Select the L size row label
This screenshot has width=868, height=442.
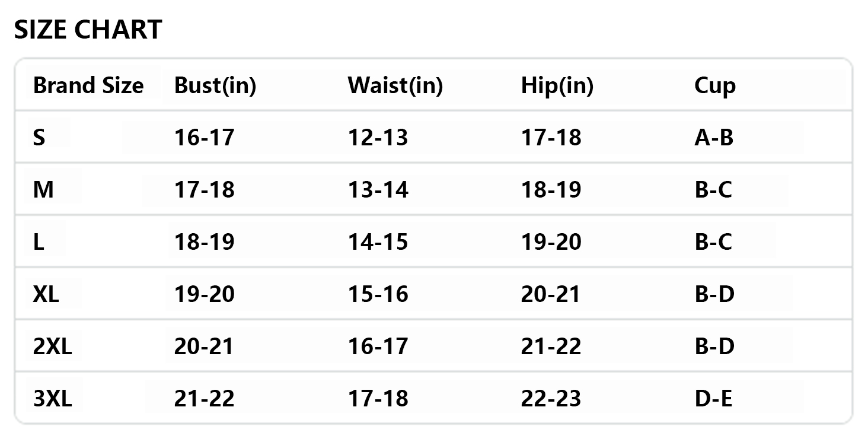(x=39, y=242)
